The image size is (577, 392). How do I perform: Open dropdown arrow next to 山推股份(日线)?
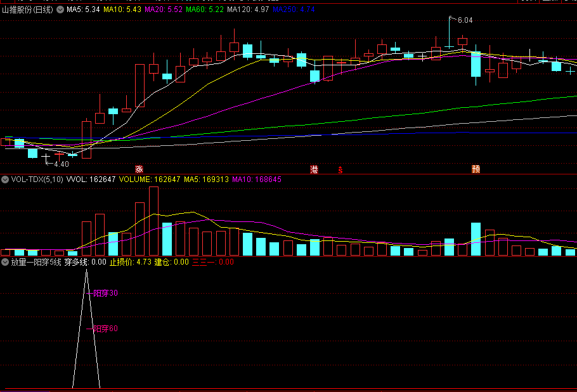coord(60,10)
